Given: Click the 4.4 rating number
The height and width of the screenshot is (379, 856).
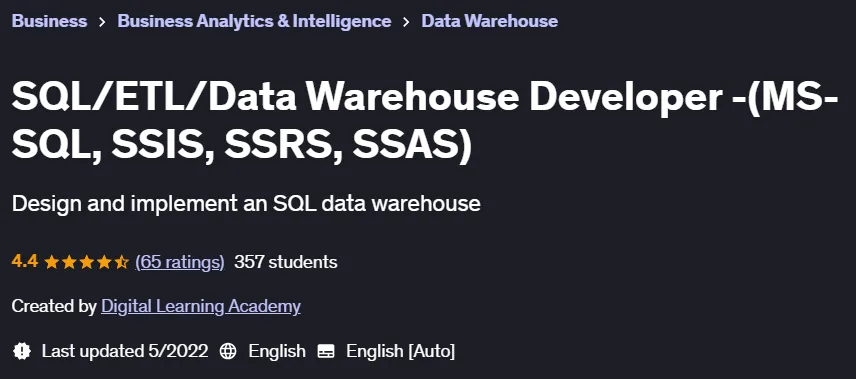Looking at the screenshot, I should click(x=25, y=262).
